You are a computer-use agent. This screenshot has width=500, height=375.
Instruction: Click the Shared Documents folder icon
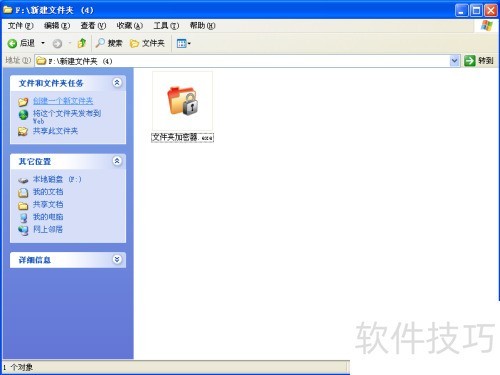point(23,206)
